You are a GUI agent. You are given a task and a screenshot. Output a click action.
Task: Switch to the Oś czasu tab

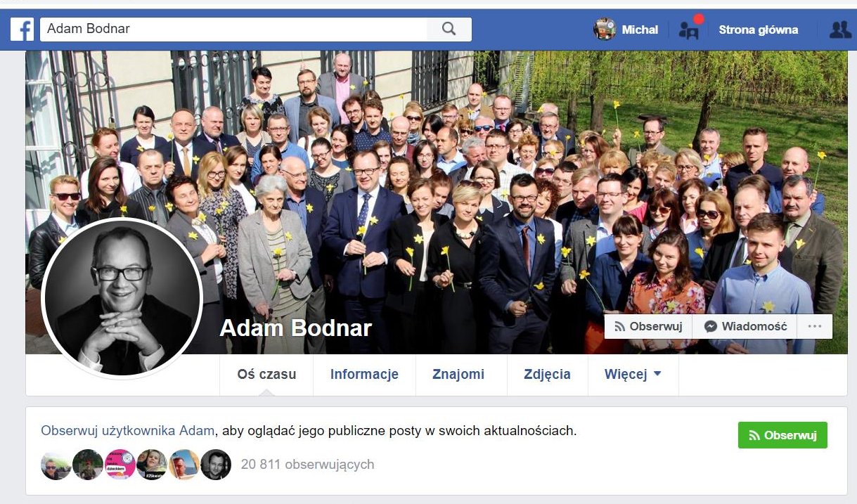[x=266, y=375]
